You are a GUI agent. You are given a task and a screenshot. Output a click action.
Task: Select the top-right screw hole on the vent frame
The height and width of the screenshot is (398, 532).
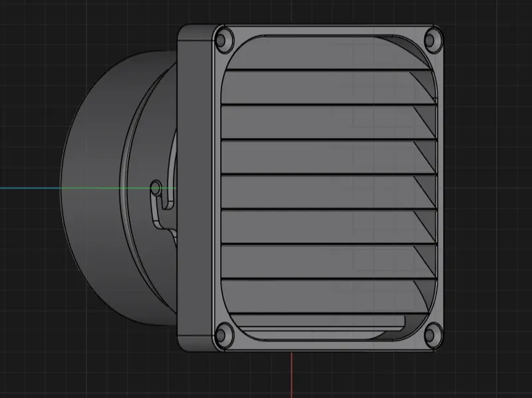tap(433, 41)
